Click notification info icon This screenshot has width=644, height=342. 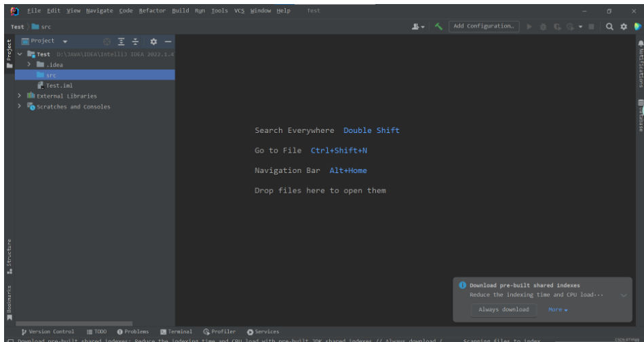(462, 285)
